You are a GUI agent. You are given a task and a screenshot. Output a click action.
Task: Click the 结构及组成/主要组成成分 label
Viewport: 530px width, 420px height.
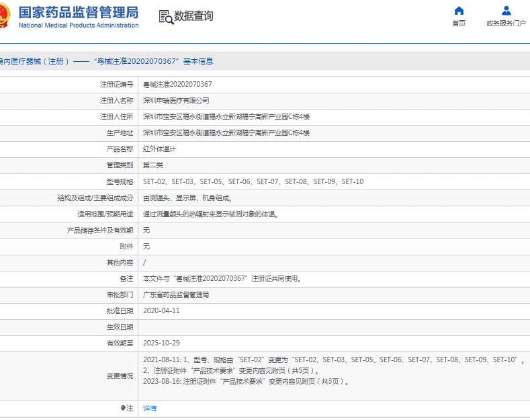click(95, 198)
